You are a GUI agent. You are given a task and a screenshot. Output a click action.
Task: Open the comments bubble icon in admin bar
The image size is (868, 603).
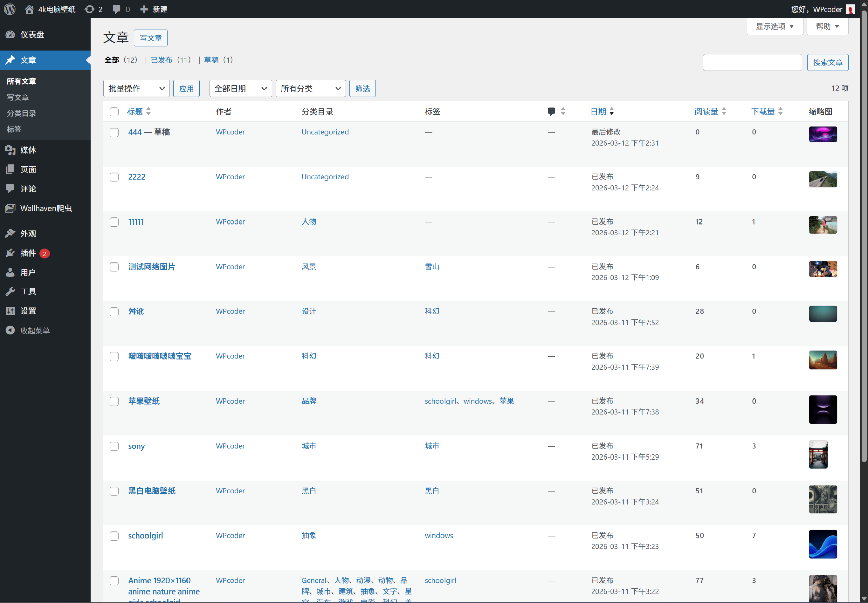(x=117, y=9)
